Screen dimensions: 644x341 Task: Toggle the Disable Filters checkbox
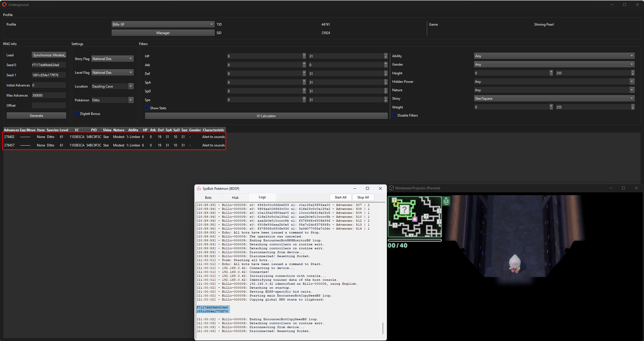pos(394,115)
